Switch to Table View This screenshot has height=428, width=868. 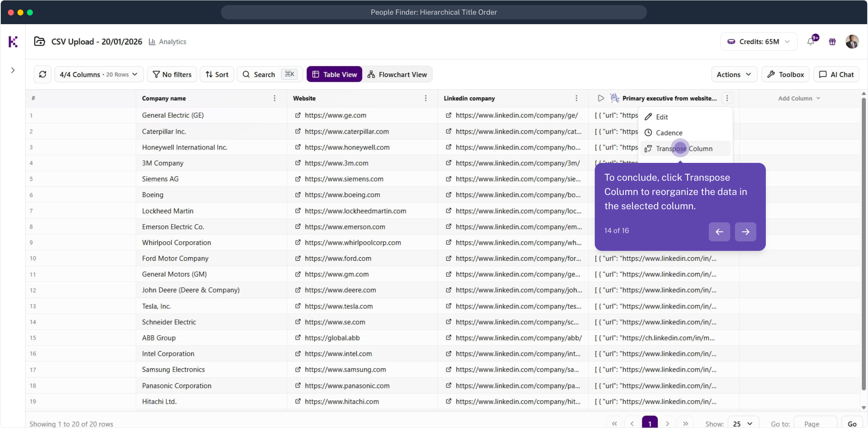tap(335, 75)
